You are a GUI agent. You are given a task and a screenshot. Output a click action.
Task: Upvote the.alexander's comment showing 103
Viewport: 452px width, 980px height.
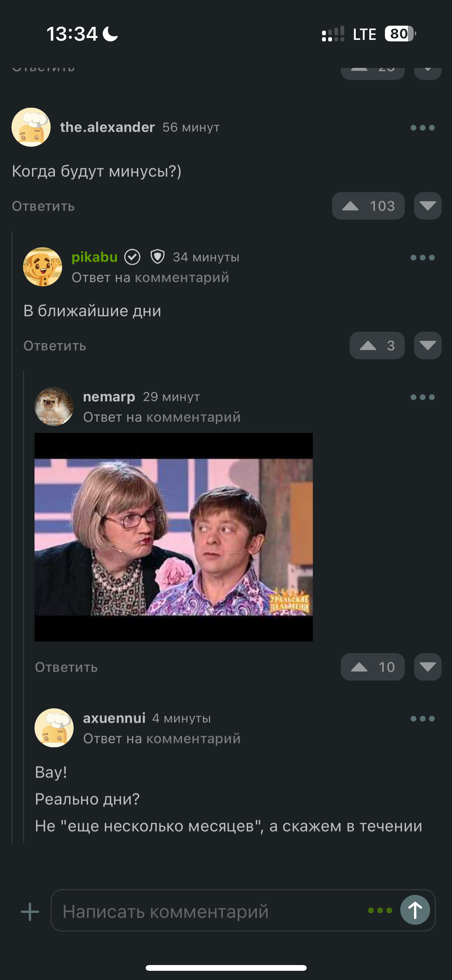click(x=368, y=206)
